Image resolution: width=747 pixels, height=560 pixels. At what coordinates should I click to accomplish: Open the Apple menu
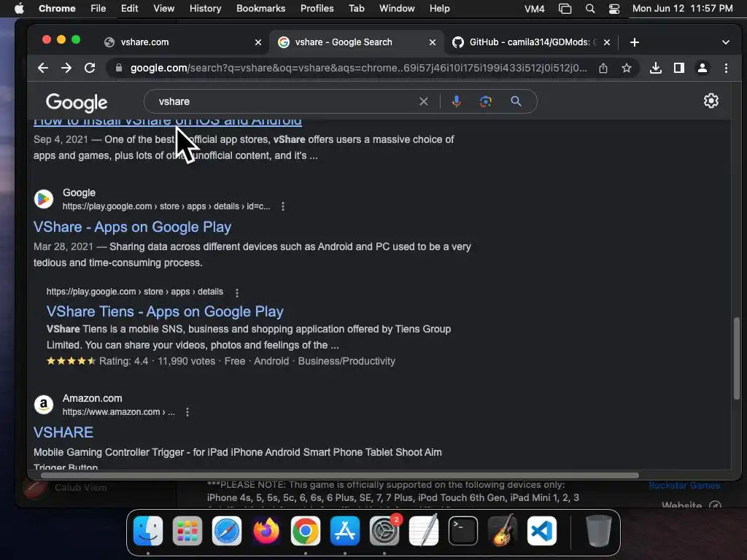(x=19, y=9)
